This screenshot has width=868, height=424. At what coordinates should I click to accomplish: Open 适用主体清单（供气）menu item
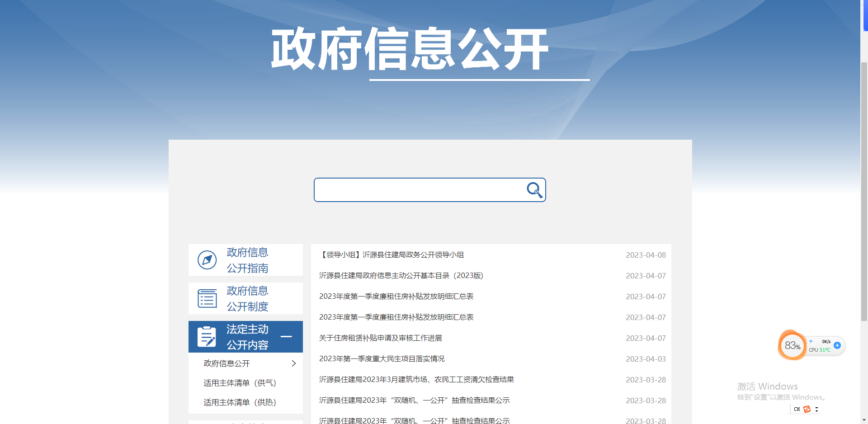click(x=240, y=383)
